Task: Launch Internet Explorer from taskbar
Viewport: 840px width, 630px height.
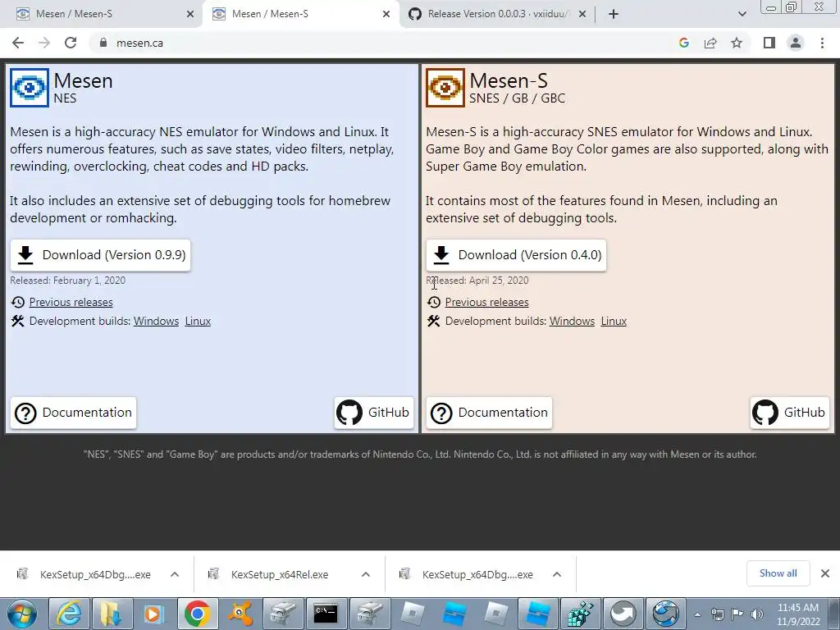Action: coord(70,614)
